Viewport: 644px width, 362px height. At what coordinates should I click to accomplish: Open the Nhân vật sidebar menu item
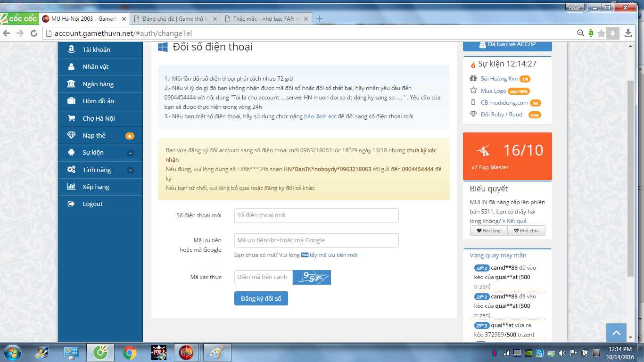coord(95,66)
